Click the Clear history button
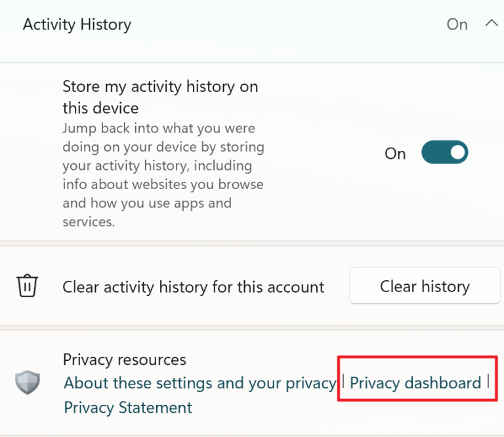Image resolution: width=504 pixels, height=437 pixels. pos(425,285)
